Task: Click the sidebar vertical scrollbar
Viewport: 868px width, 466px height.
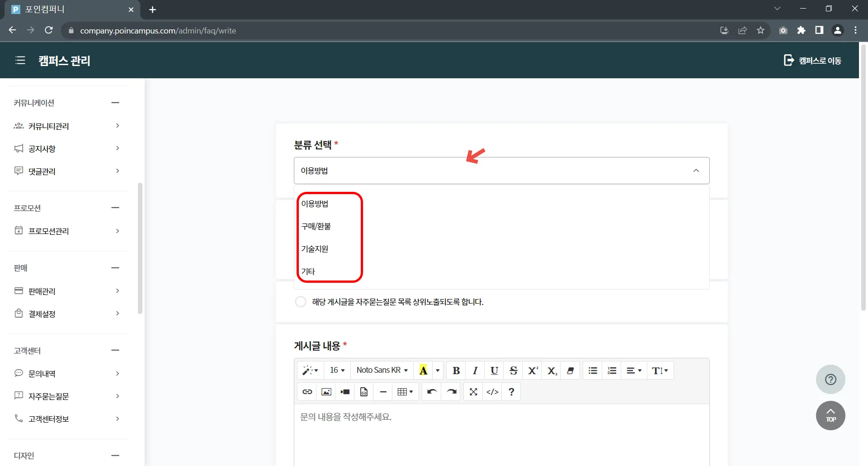Action: 140,248
